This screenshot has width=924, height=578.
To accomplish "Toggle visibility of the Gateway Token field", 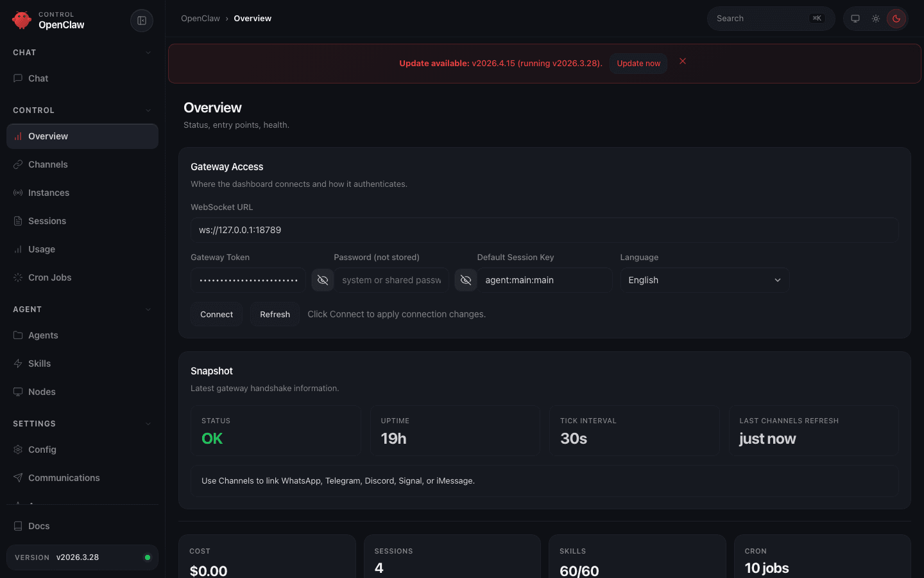I will click(x=322, y=280).
